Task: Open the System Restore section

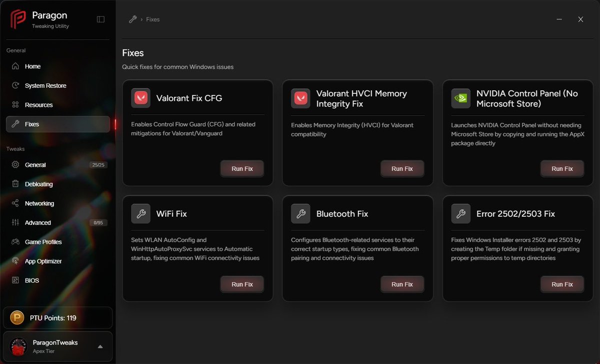Action: point(58,86)
